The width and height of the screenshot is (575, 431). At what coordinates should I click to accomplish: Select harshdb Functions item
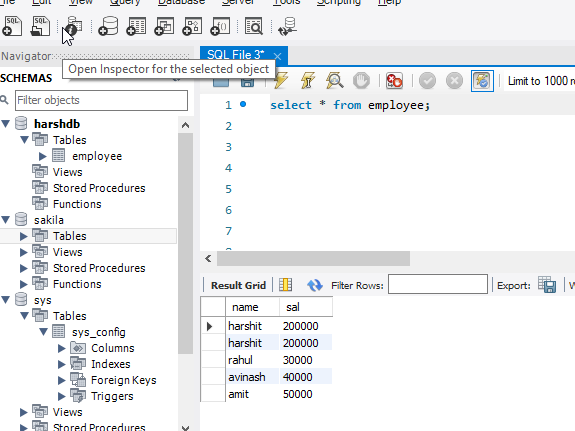77,204
